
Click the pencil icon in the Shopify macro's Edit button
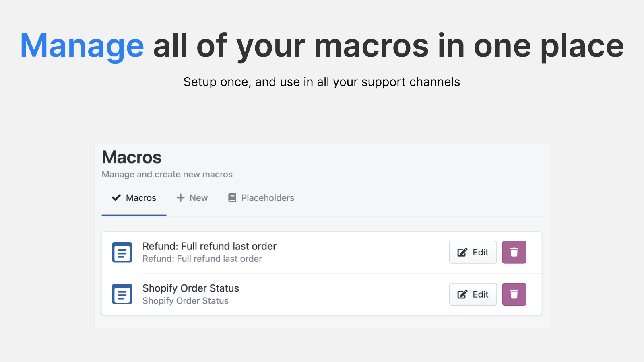(462, 294)
